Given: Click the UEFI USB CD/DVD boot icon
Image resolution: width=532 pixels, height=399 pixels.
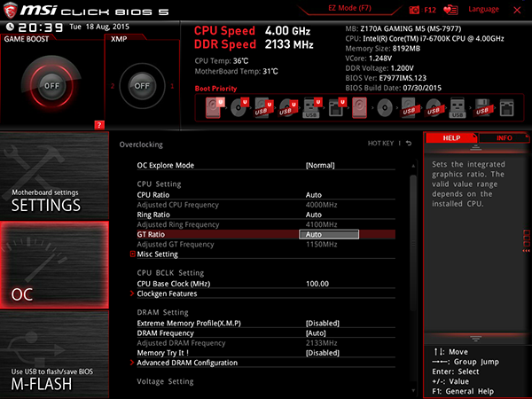Looking at the screenshot, I should (x=288, y=108).
